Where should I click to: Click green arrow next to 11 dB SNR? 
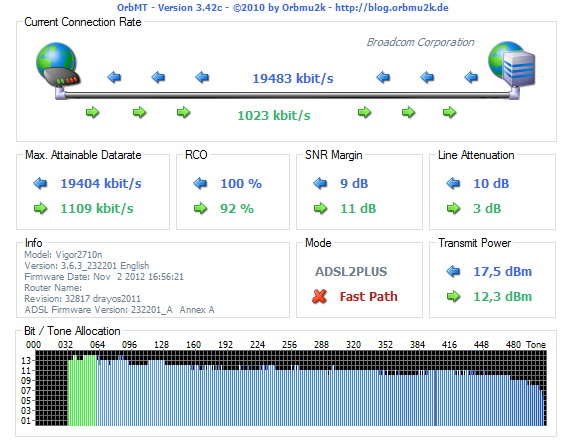[320, 209]
